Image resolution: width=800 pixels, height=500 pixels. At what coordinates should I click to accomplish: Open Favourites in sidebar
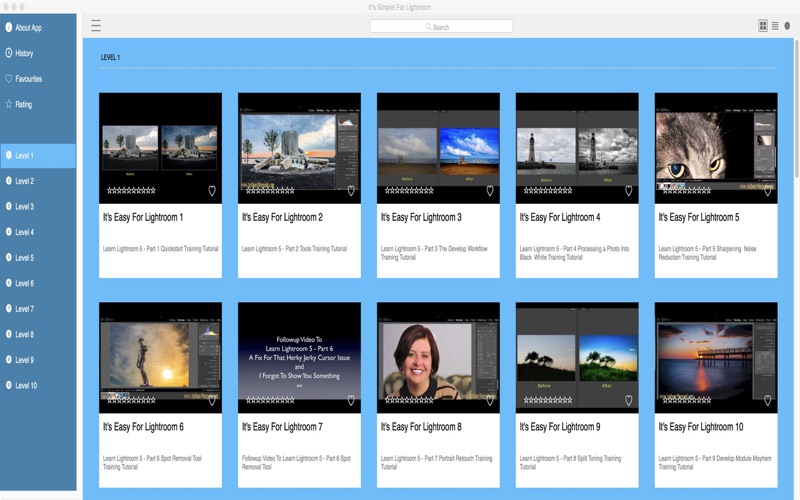(38, 79)
